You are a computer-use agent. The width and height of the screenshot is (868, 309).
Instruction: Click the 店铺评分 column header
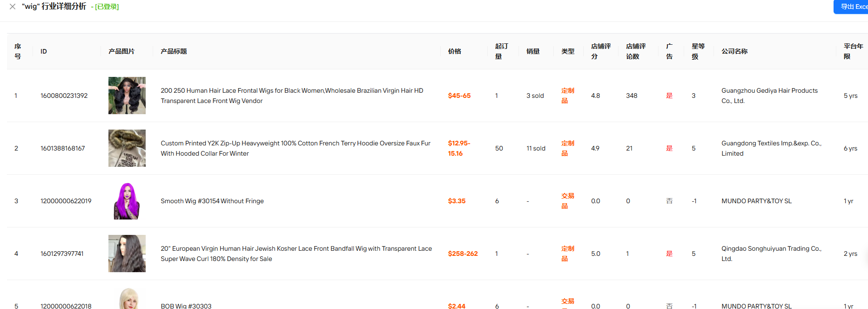tap(600, 51)
